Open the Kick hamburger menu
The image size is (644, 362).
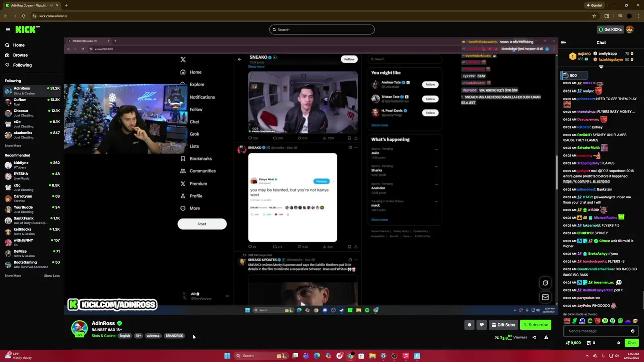click(x=8, y=30)
